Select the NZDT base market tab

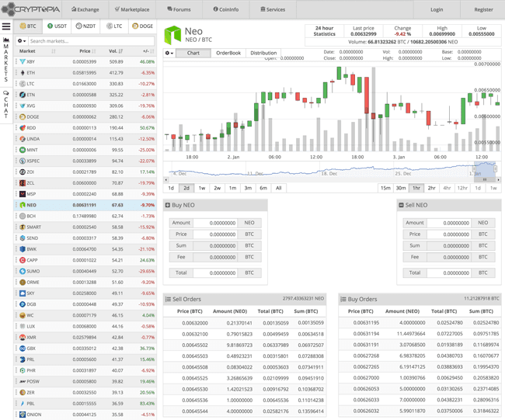85,26
